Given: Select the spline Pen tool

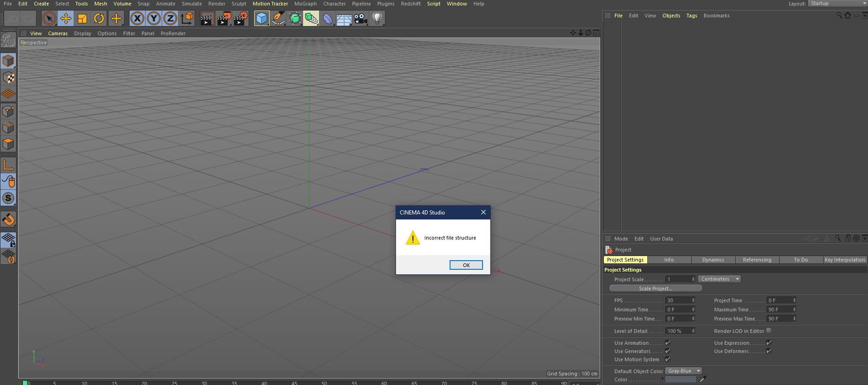Looking at the screenshot, I should [278, 18].
